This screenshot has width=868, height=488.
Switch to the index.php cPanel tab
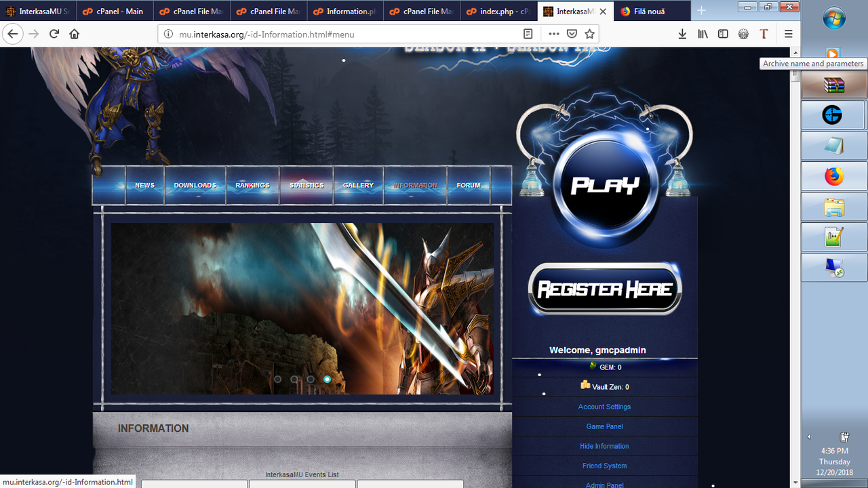(498, 12)
